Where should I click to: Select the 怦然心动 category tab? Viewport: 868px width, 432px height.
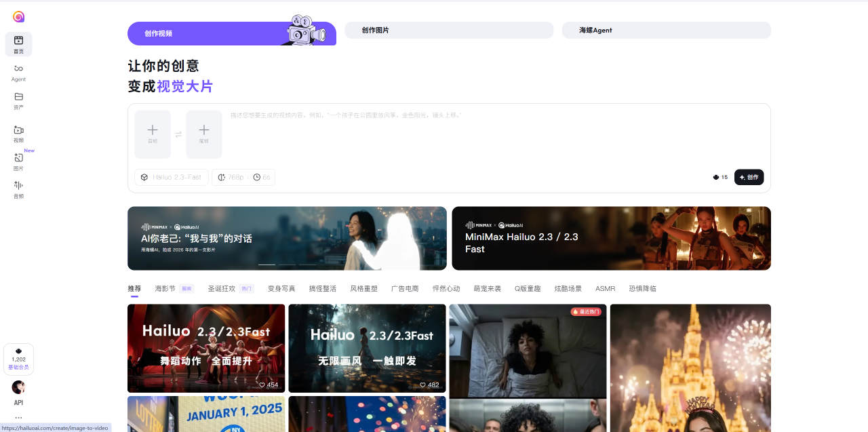[x=446, y=288]
